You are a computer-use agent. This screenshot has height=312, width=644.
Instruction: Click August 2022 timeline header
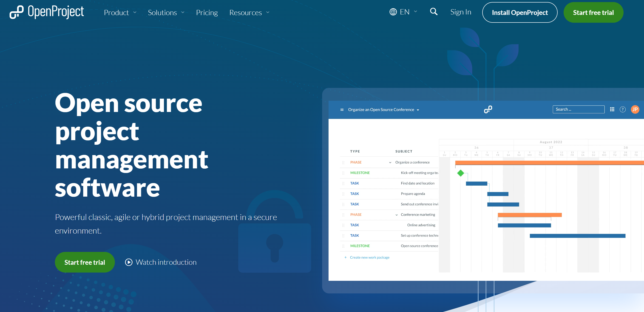click(x=551, y=142)
